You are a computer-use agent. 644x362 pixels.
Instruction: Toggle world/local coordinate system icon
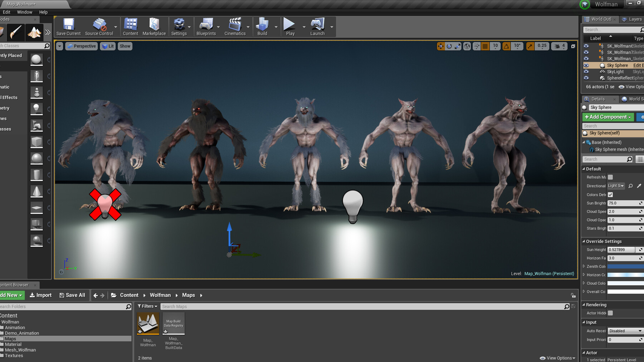pos(467,46)
